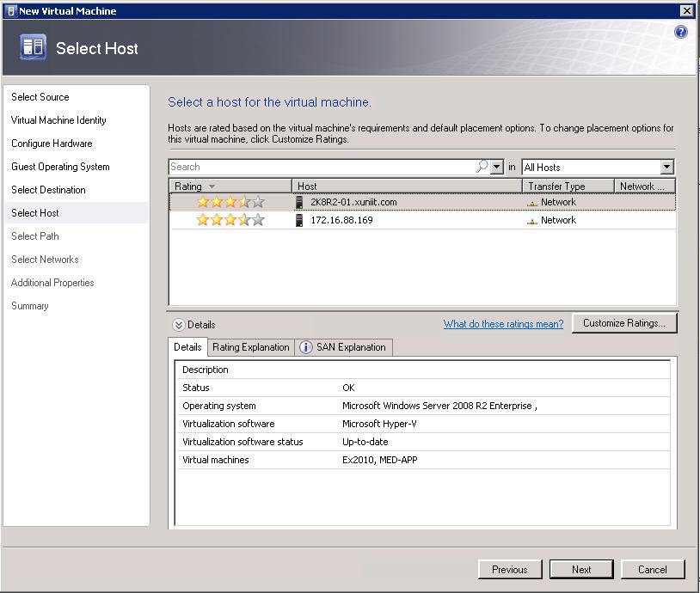Image resolution: width=700 pixels, height=593 pixels.
Task: Go to Select Destination step
Action: click(48, 190)
